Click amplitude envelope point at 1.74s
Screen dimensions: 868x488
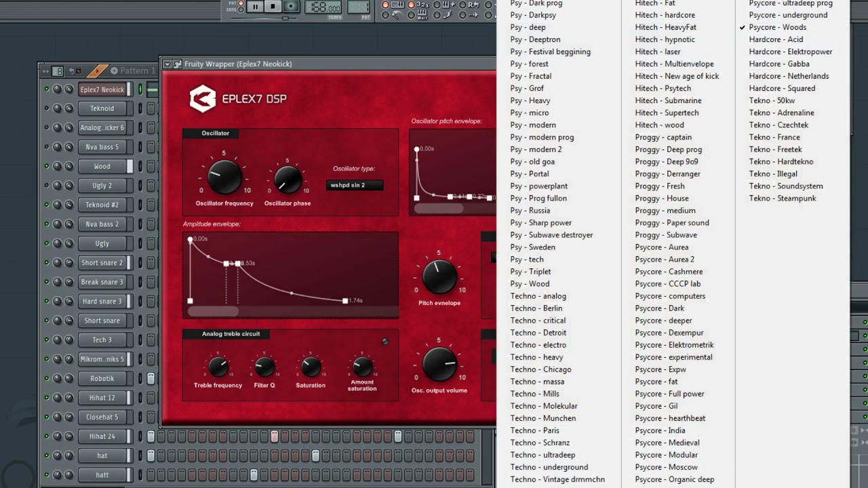point(345,301)
